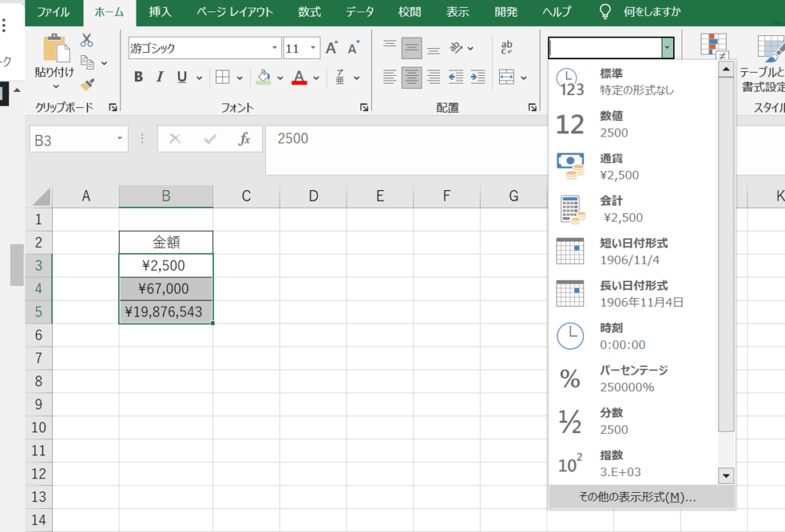The width and height of the screenshot is (785, 532).
Task: Select パーセンテージ format
Action: (x=633, y=379)
